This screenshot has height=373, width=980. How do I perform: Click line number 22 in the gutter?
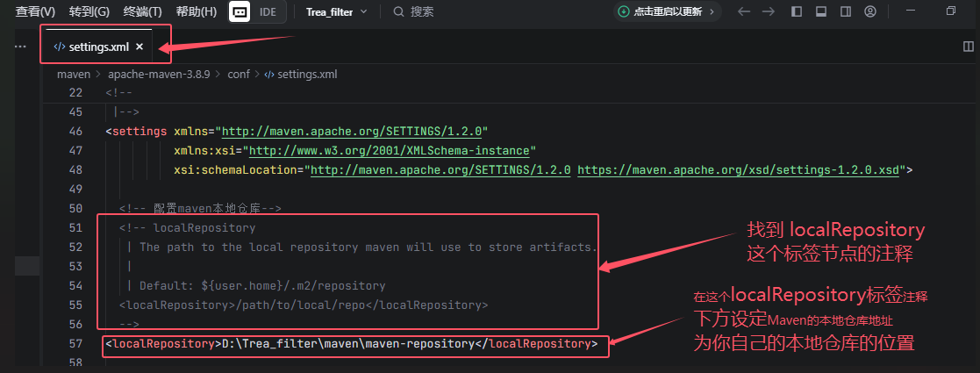click(75, 93)
